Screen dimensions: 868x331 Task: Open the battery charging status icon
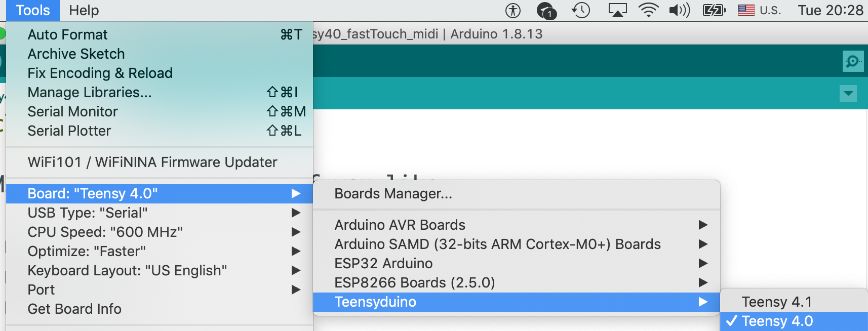(x=714, y=10)
